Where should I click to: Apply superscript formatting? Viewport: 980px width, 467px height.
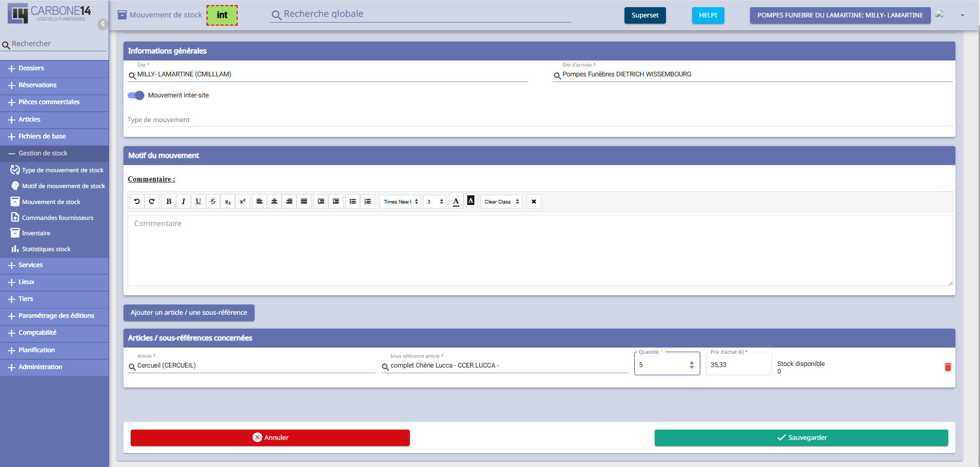point(243,201)
